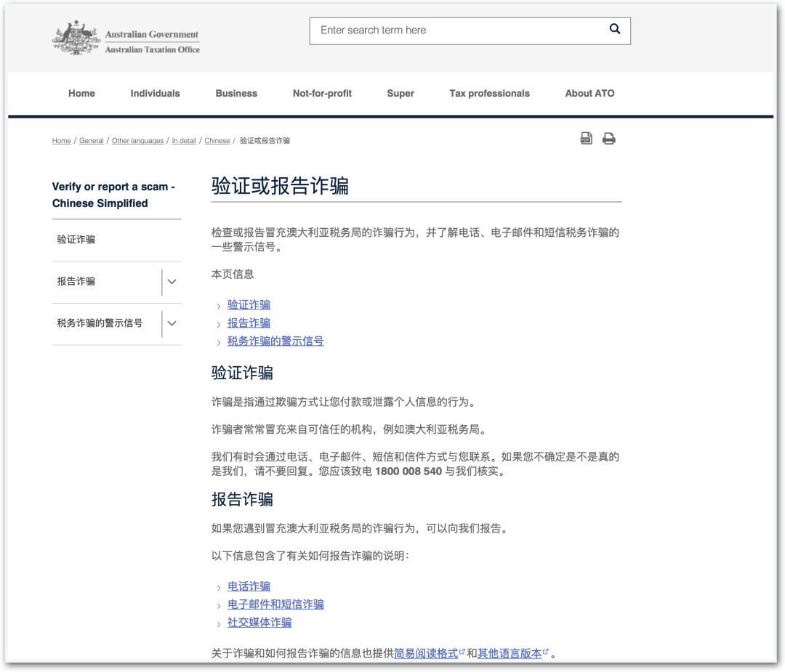Go to General breadcrumb link

click(91, 141)
